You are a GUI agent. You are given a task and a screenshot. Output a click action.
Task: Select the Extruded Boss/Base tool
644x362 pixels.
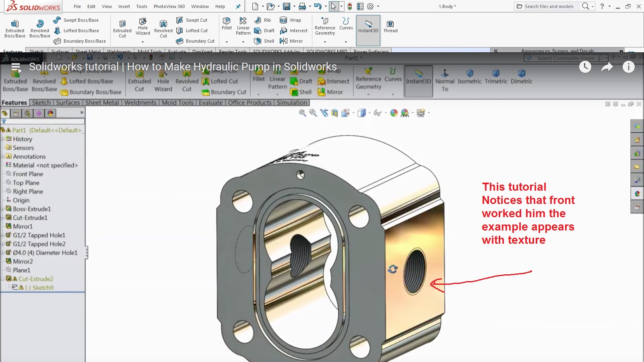click(14, 27)
